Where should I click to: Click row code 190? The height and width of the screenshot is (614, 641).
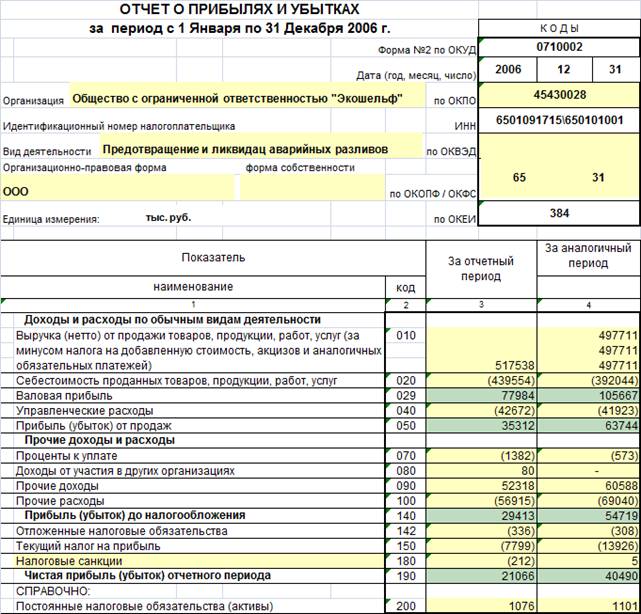(x=406, y=576)
